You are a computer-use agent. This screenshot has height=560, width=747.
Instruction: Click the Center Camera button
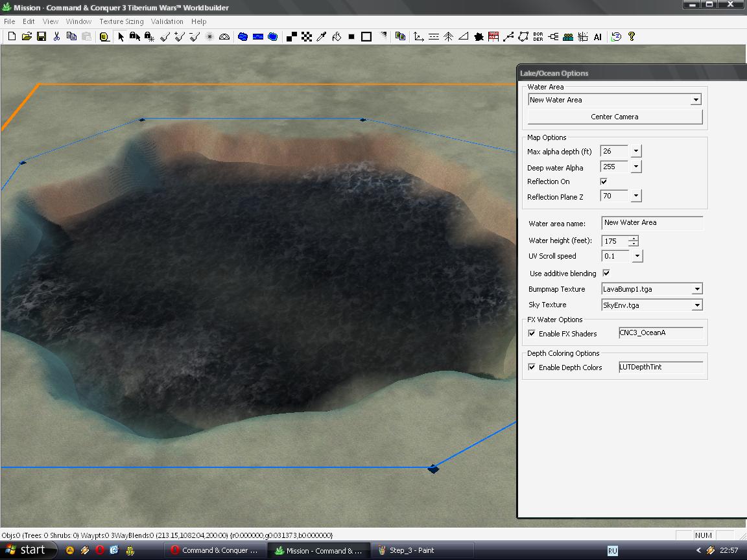[x=615, y=117]
